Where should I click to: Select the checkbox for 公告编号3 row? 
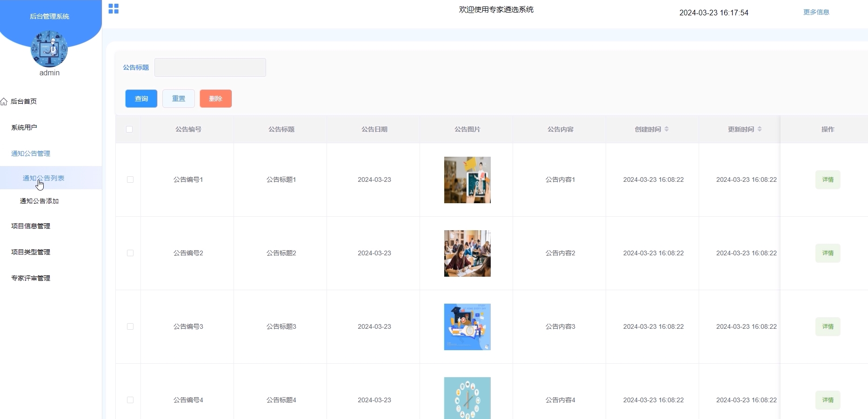click(x=130, y=326)
